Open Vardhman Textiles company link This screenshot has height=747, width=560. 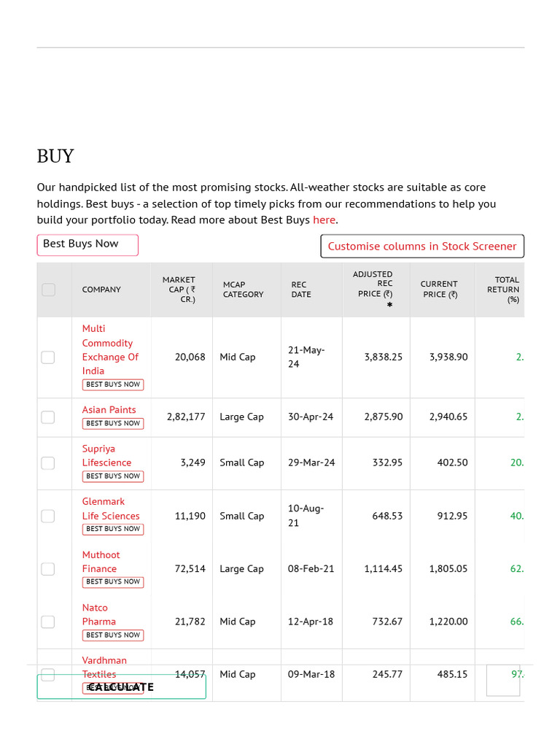pos(104,667)
